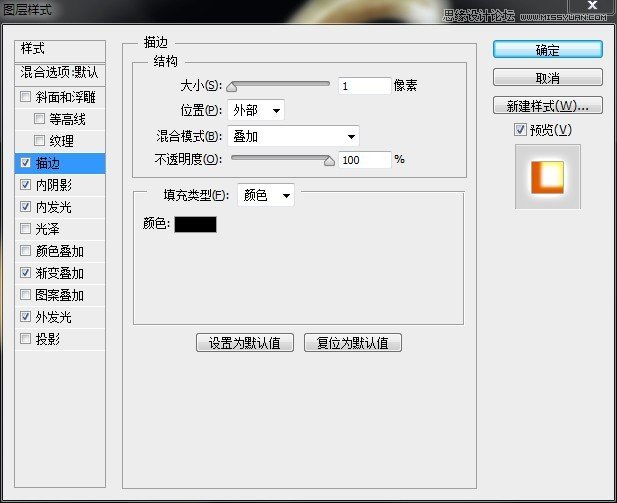617x503 pixels.
Task: Enable the 纹理 checkbox
Action: click(x=39, y=140)
